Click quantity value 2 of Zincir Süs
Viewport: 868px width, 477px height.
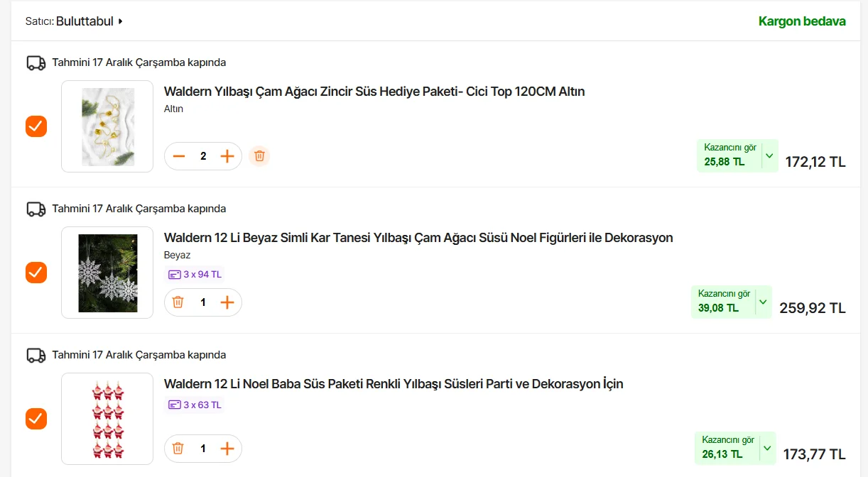point(203,156)
